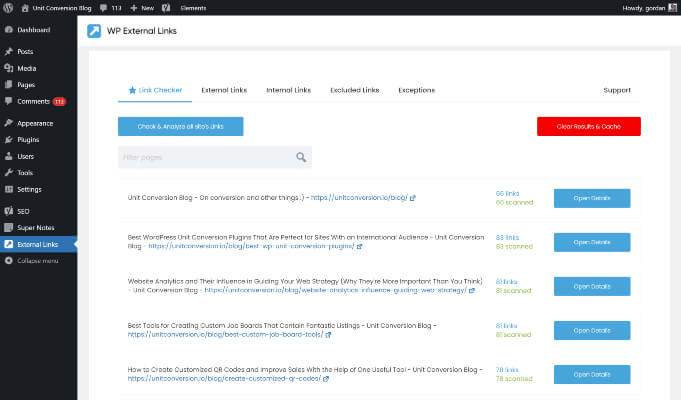Open Details for Unit Conversion Blog homepage row
681x400 pixels.
[592, 198]
